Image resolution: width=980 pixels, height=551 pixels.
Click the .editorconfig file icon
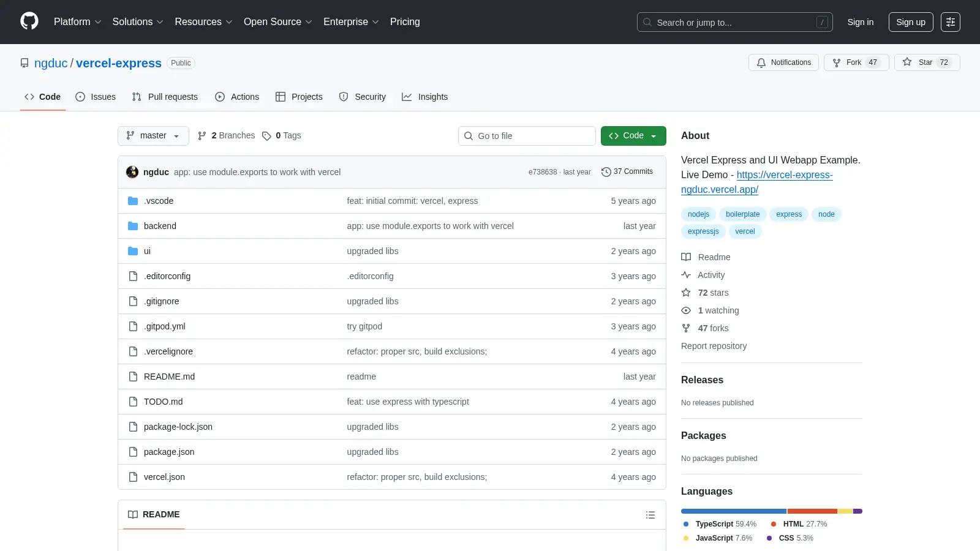click(x=133, y=276)
